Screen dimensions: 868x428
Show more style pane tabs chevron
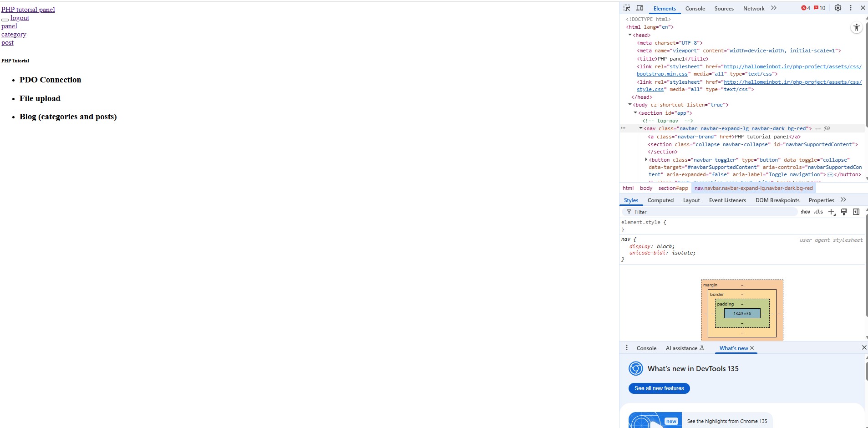coord(843,200)
